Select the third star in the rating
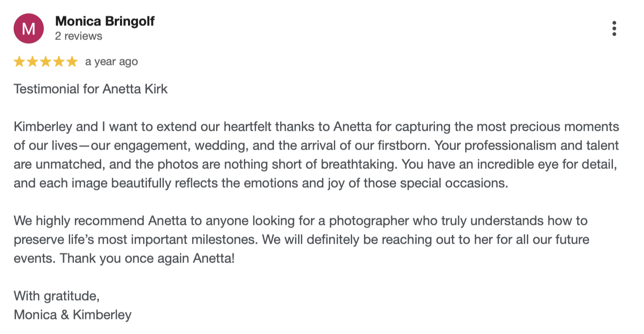Viewport: 644px width, 334px height. click(46, 62)
